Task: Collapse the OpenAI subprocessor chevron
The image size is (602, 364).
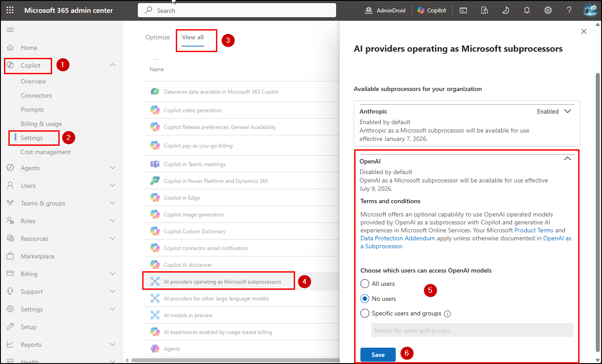Action: point(568,159)
